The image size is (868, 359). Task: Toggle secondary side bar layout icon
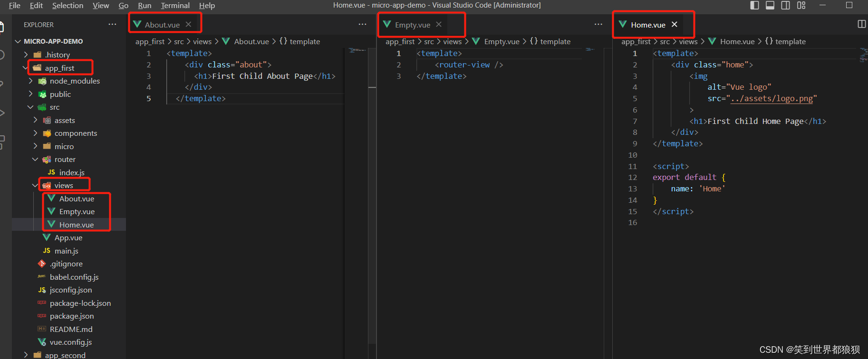(x=786, y=5)
